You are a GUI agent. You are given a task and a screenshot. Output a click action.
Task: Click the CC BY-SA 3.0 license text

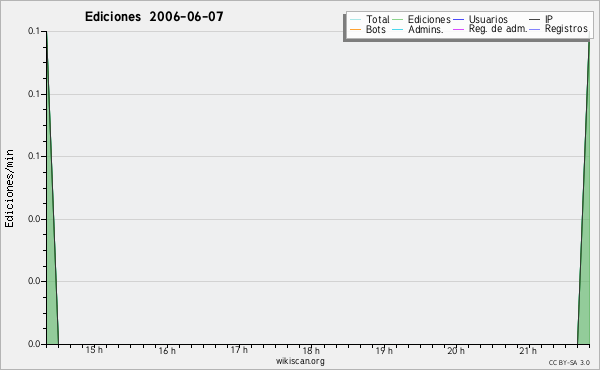click(569, 363)
